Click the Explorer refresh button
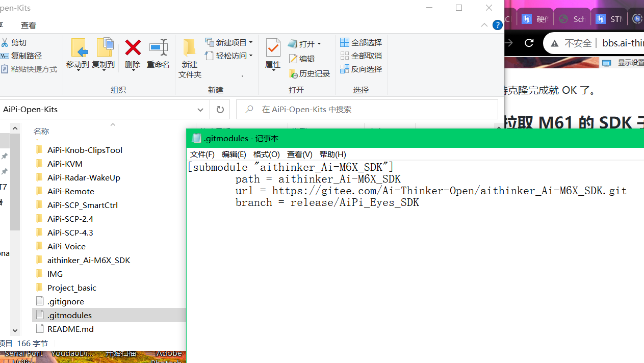644x363 pixels. click(220, 110)
